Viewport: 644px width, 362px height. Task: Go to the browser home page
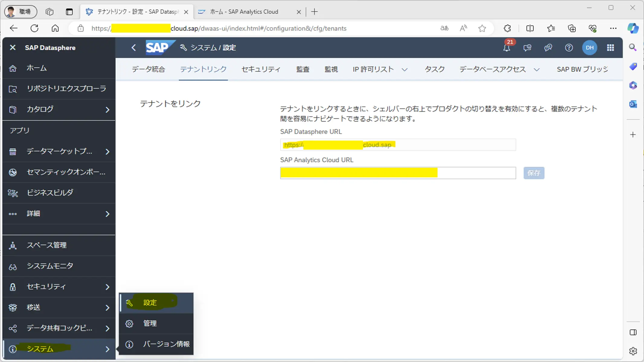click(55, 28)
